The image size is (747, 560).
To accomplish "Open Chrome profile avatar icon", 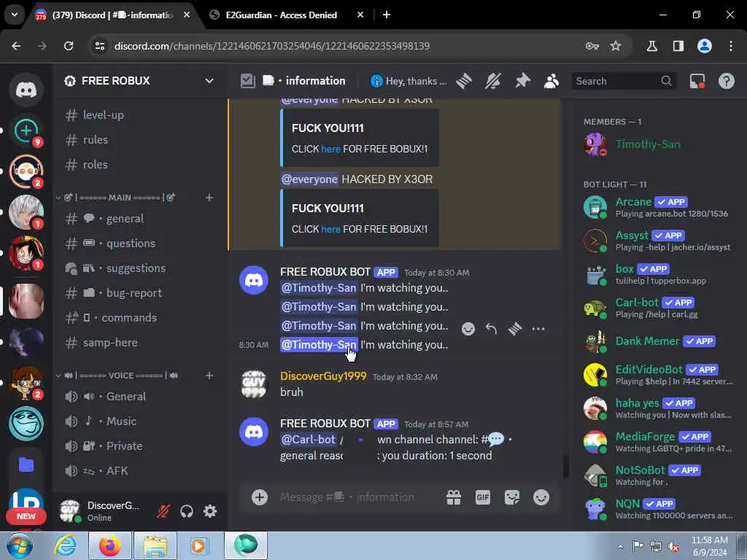I will click(705, 46).
